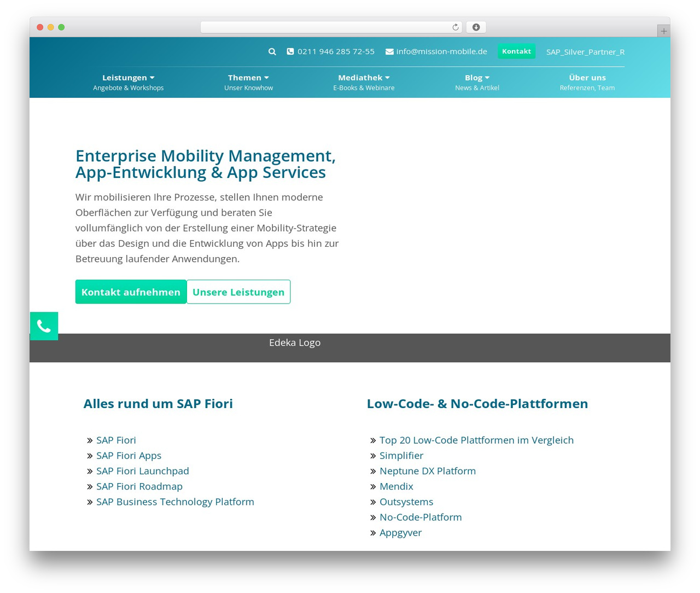Open the Simplifier link
The height and width of the screenshot is (593, 700).
click(401, 456)
